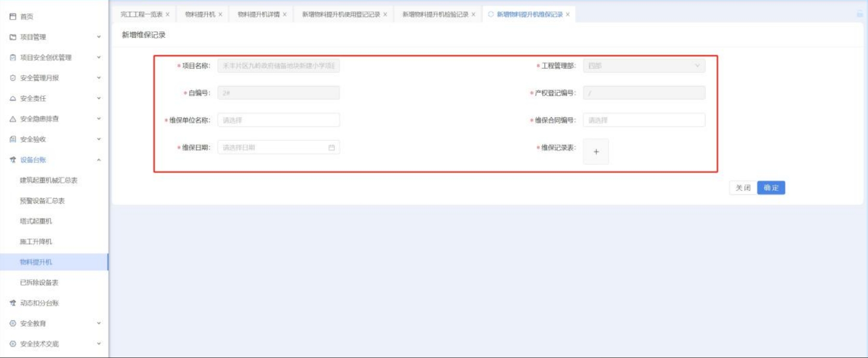
Task: Click the plus icon to upload 维保记录表
Action: click(596, 152)
